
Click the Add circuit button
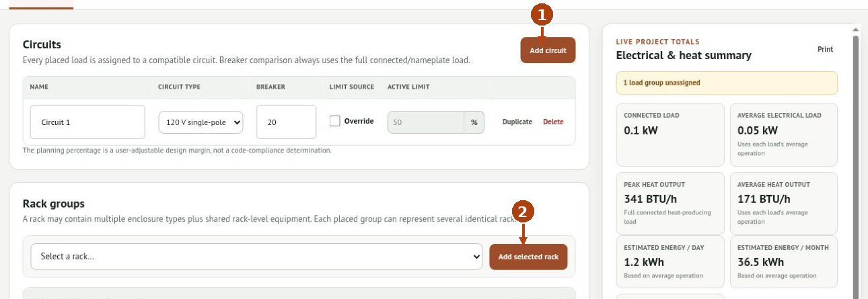[x=548, y=50]
